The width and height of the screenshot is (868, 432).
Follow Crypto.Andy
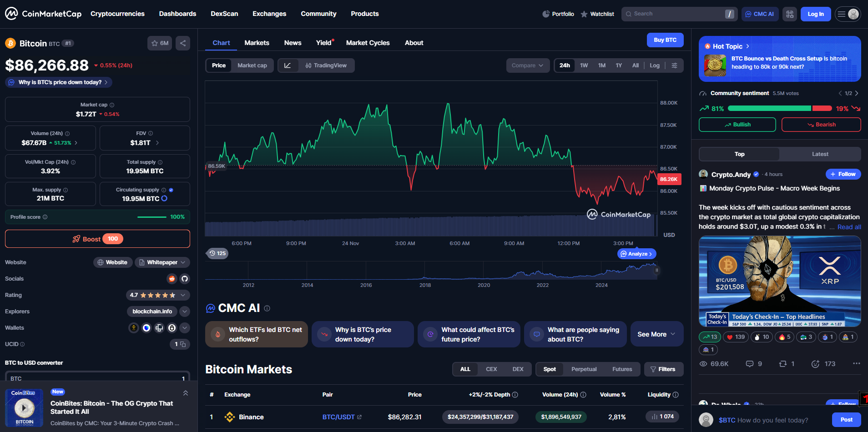[x=843, y=174]
